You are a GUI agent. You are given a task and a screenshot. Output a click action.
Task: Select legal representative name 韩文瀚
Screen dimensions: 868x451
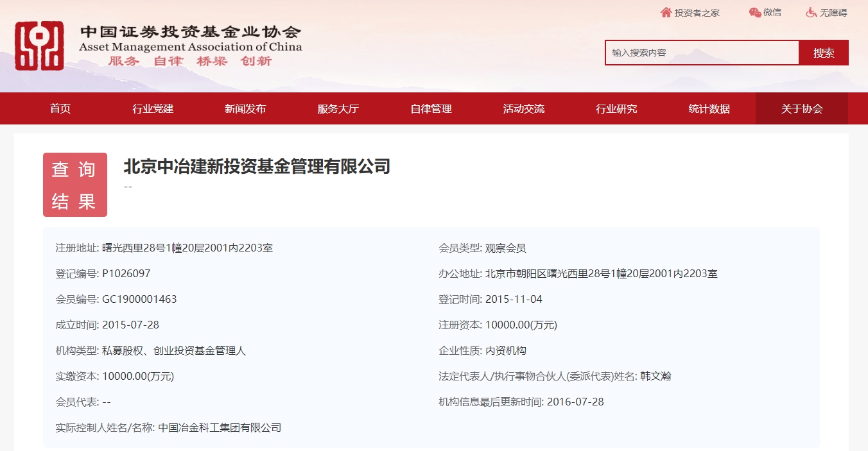(x=655, y=377)
